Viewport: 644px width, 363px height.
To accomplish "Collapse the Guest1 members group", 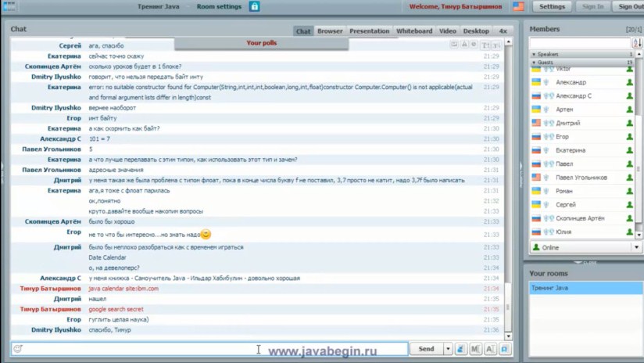I will coord(533,62).
